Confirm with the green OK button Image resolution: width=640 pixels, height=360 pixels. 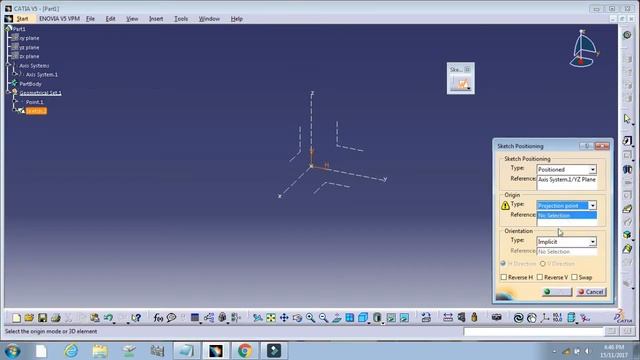557,292
